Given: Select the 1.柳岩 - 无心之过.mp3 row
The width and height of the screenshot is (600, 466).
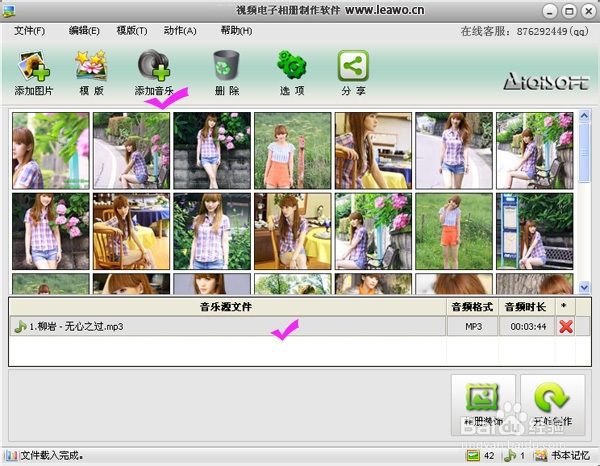Looking at the screenshot, I should pyautogui.click(x=228, y=326).
